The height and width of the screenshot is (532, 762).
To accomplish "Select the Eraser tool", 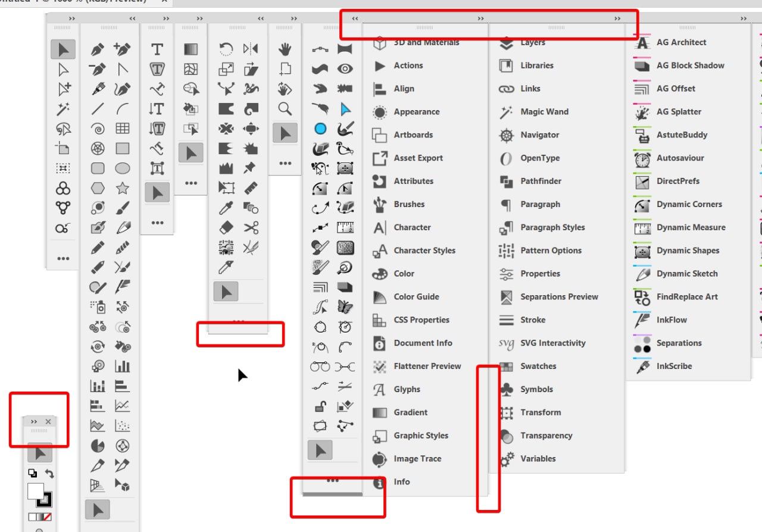I will (x=226, y=228).
